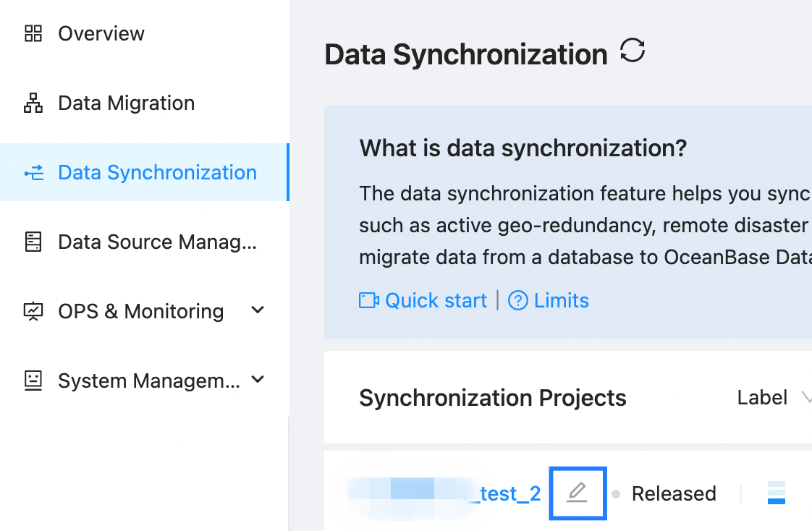
Task: Go to the Overview menu label
Action: (101, 33)
